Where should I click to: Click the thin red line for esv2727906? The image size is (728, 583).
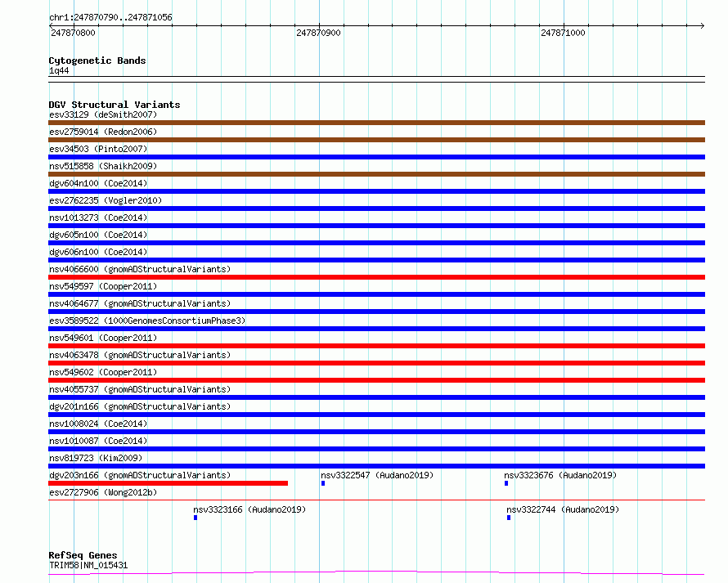pyautogui.click(x=376, y=500)
